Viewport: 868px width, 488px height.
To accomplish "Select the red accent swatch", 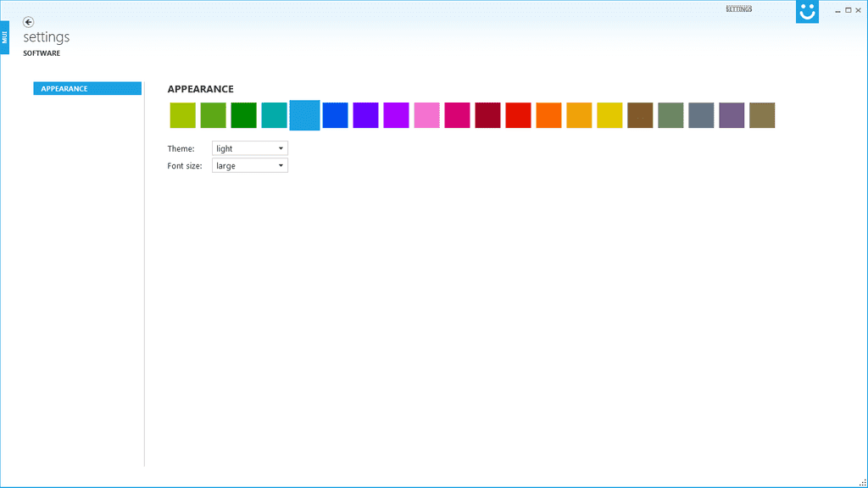I will point(518,115).
